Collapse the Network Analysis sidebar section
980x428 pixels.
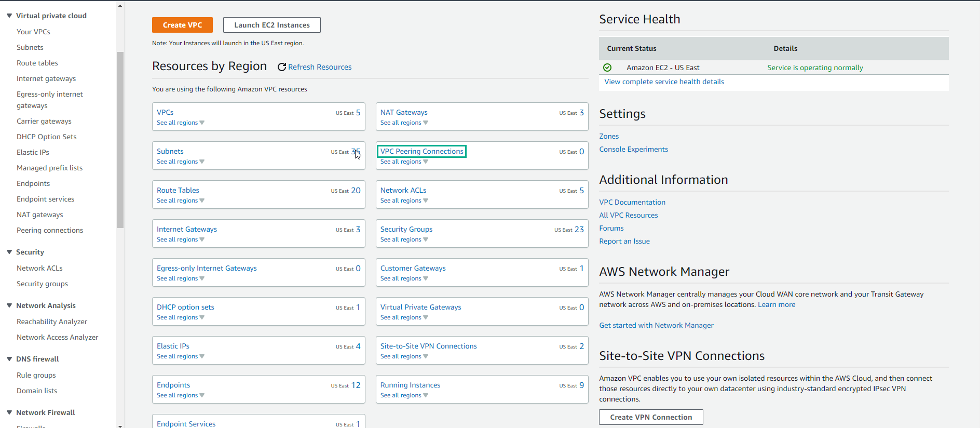9,305
